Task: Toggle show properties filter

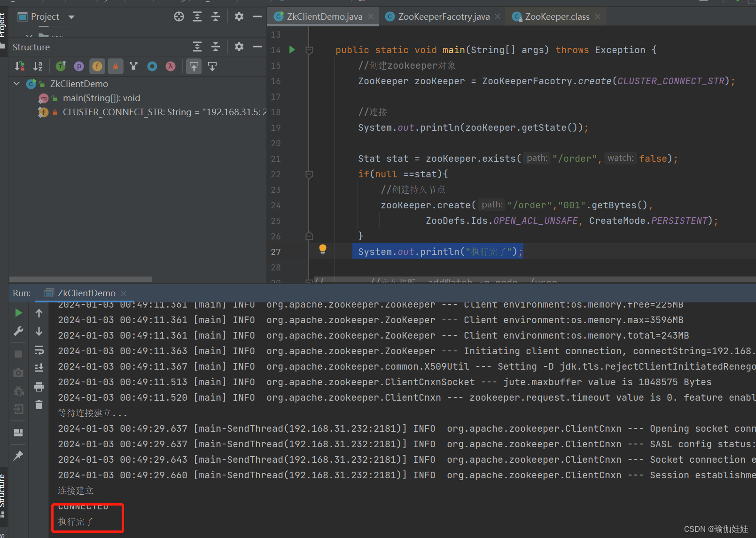Action: (x=79, y=66)
